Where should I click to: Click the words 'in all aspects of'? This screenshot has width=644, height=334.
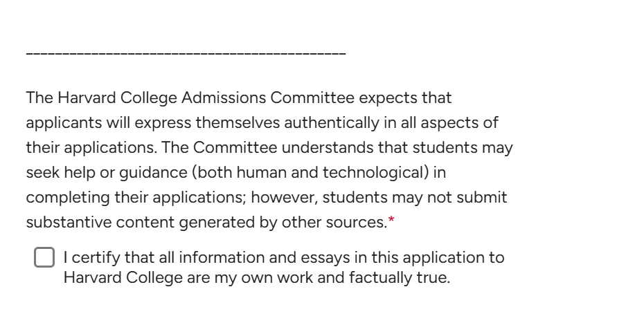pos(441,122)
